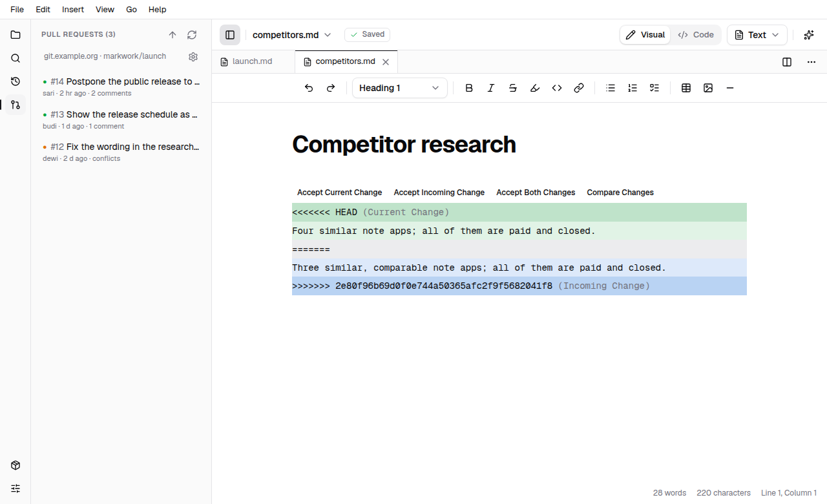This screenshot has height=504, width=827.
Task: Insert a table
Action: [x=686, y=88]
